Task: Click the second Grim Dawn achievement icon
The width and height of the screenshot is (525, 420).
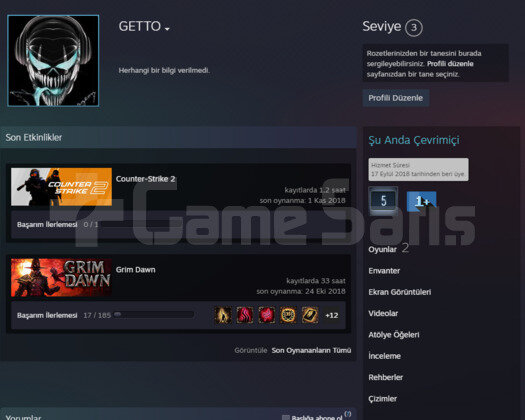Action: click(245, 315)
